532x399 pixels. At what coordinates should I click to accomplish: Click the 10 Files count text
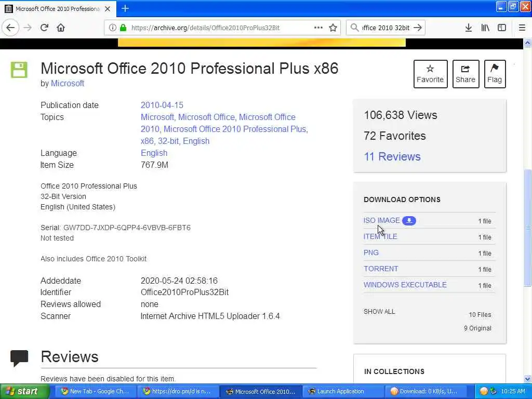tap(480, 315)
